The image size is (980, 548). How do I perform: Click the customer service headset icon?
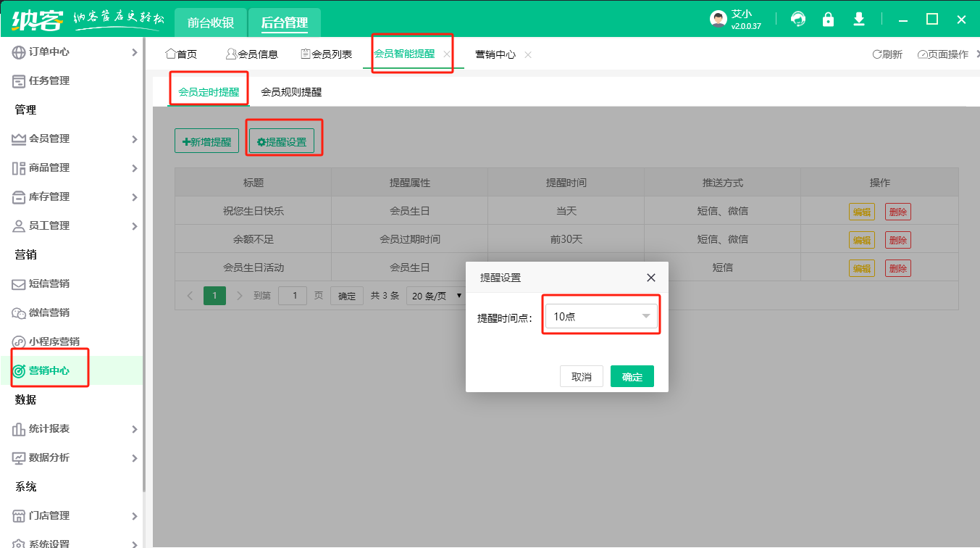click(x=798, y=19)
